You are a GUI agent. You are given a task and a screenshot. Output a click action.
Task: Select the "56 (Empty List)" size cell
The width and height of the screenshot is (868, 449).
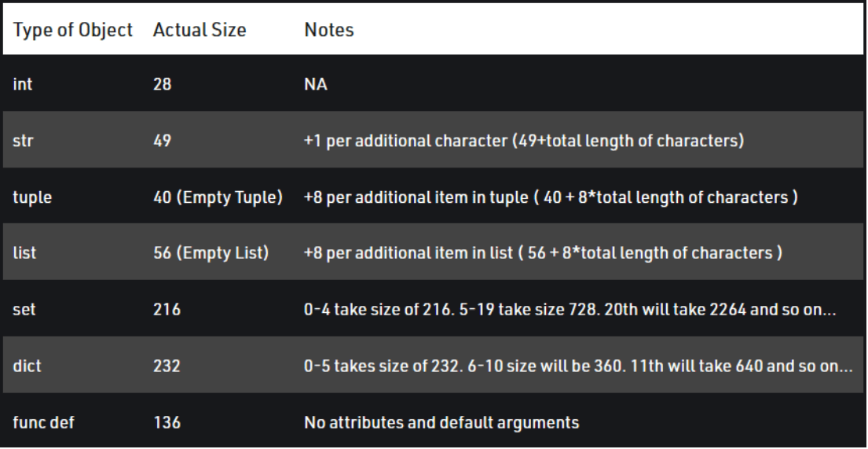coord(211,253)
